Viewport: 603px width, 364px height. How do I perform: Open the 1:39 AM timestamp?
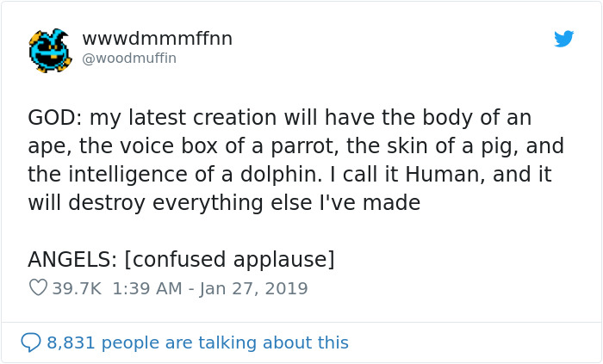[x=146, y=288]
